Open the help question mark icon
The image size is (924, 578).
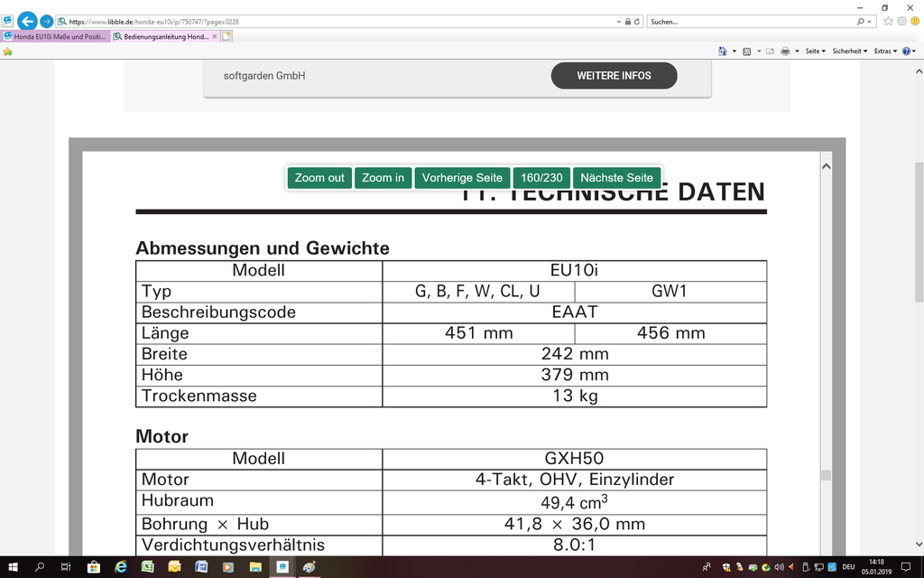906,51
